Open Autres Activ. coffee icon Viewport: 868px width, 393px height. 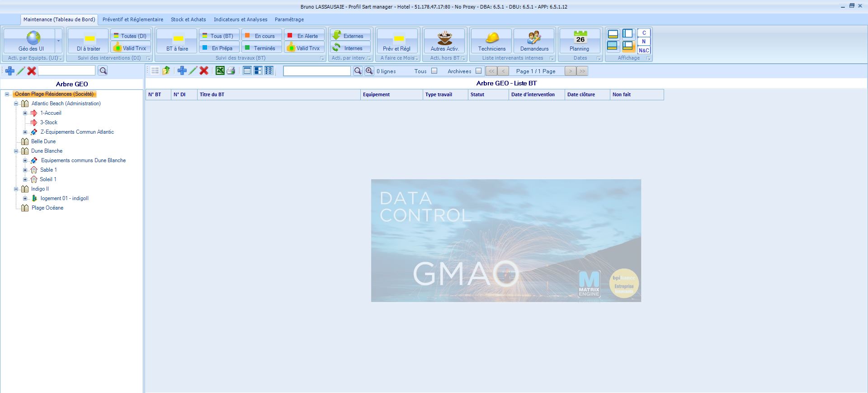pyautogui.click(x=445, y=41)
